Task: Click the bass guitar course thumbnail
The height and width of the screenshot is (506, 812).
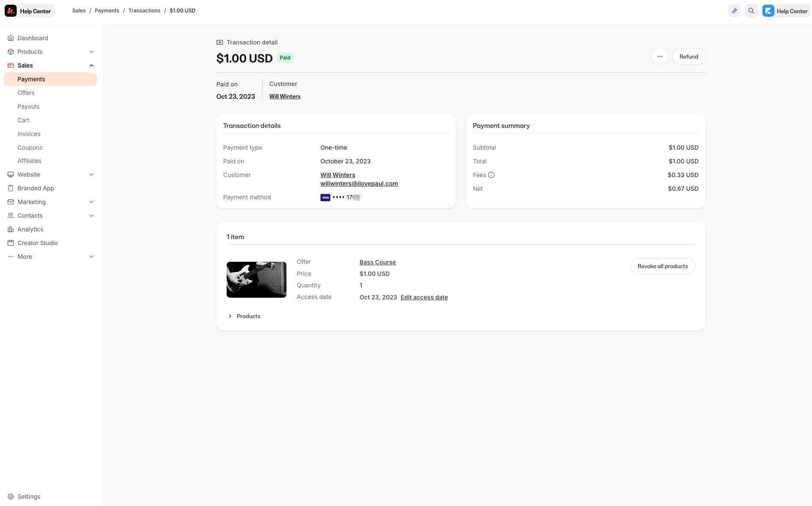Action: tap(257, 280)
